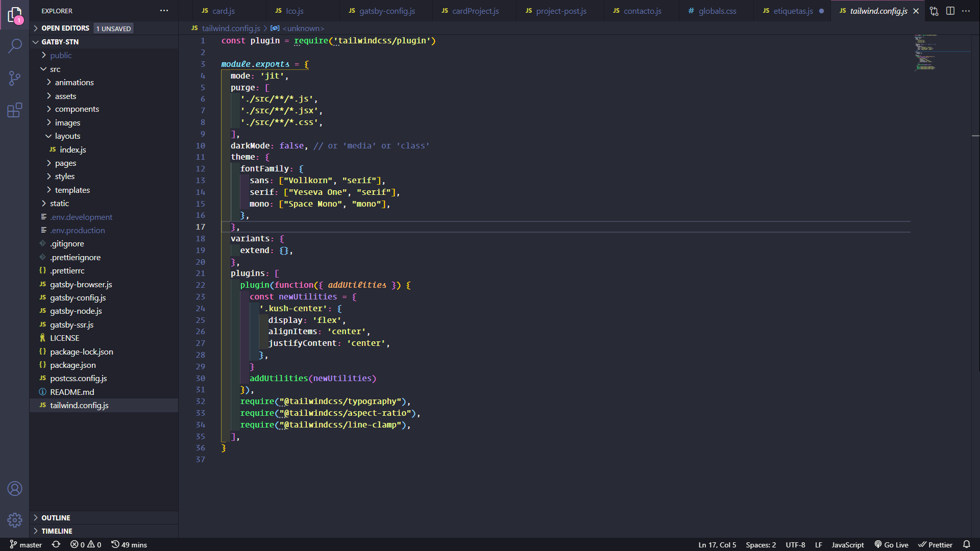The image size is (980, 551).
Task: Open the Source Control view icon
Action: pyautogui.click(x=15, y=78)
